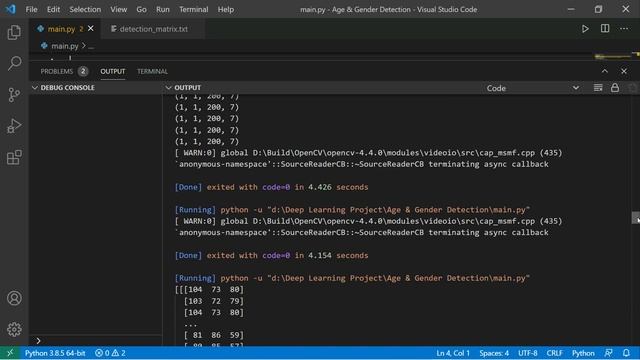The width and height of the screenshot is (640, 360).
Task: Click the '[[104 73 80]' output line
Action: [209, 289]
